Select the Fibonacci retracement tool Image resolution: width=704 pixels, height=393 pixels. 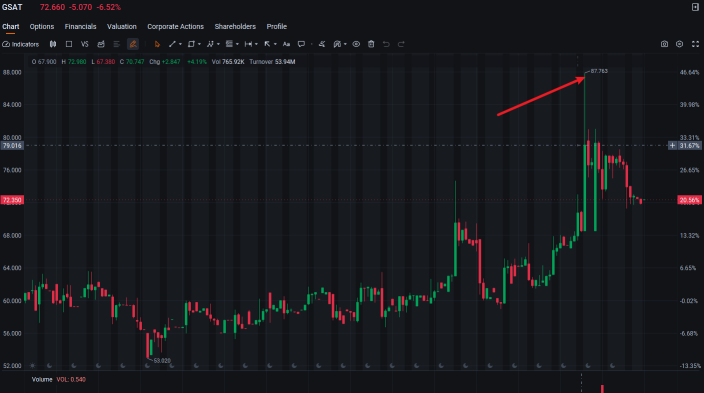pyautogui.click(x=229, y=44)
